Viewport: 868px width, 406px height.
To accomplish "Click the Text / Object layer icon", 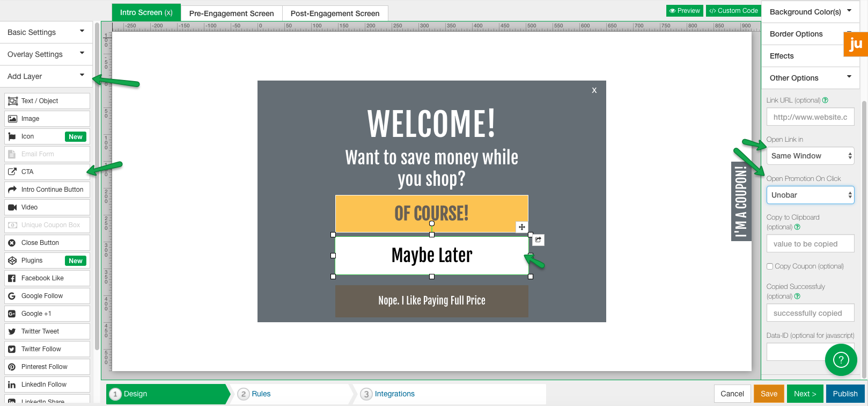I will pyautogui.click(x=13, y=101).
